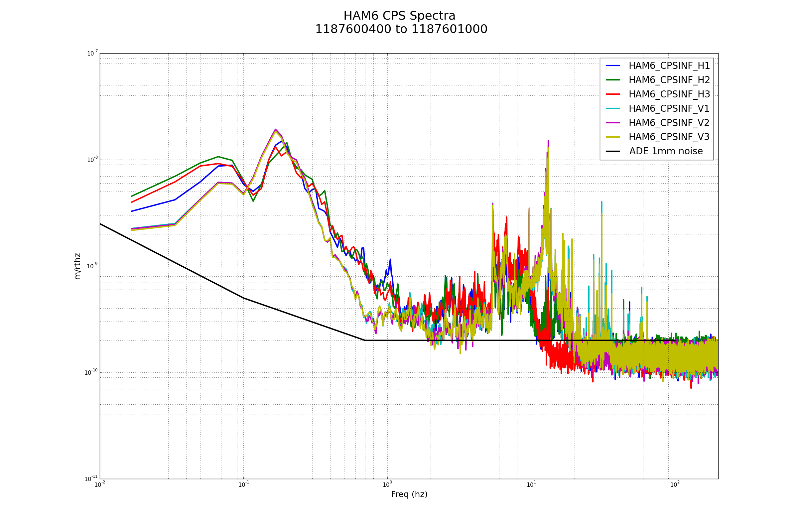Click the blue H1 legend line swatch
Viewport: 798px width, 532px height.
pos(613,66)
